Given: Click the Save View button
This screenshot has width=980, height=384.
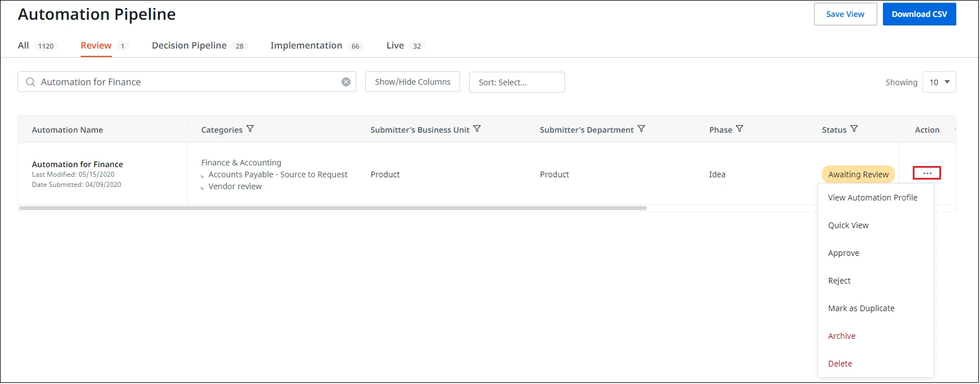Looking at the screenshot, I should [x=845, y=14].
